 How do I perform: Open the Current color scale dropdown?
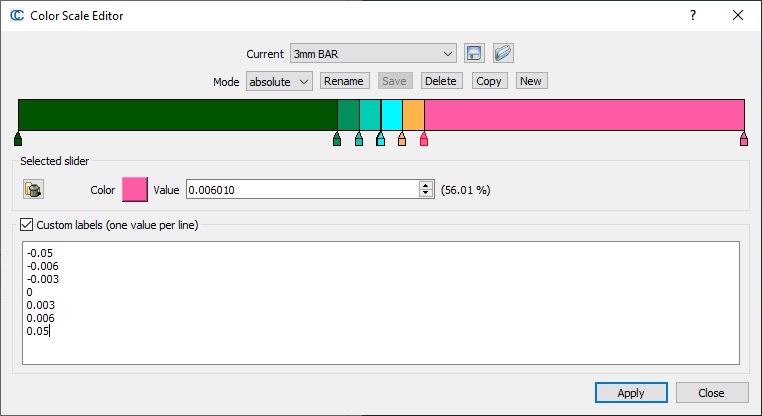(x=373, y=53)
